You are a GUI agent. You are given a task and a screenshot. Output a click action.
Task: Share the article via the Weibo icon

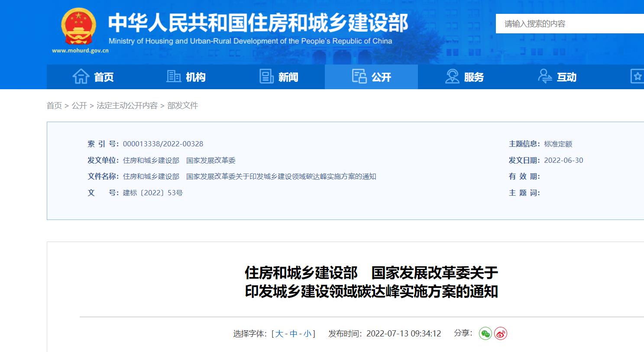pyautogui.click(x=501, y=334)
